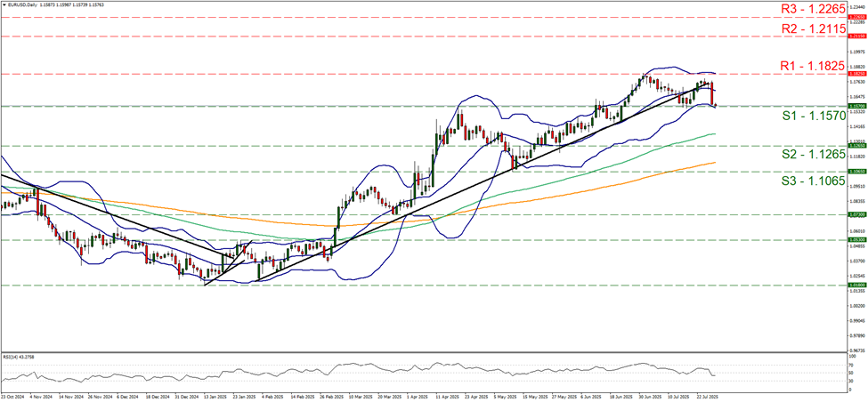This screenshot has height=402, width=868.
Task: Click the 1.18250 red price tag on axis
Action: pos(856,74)
